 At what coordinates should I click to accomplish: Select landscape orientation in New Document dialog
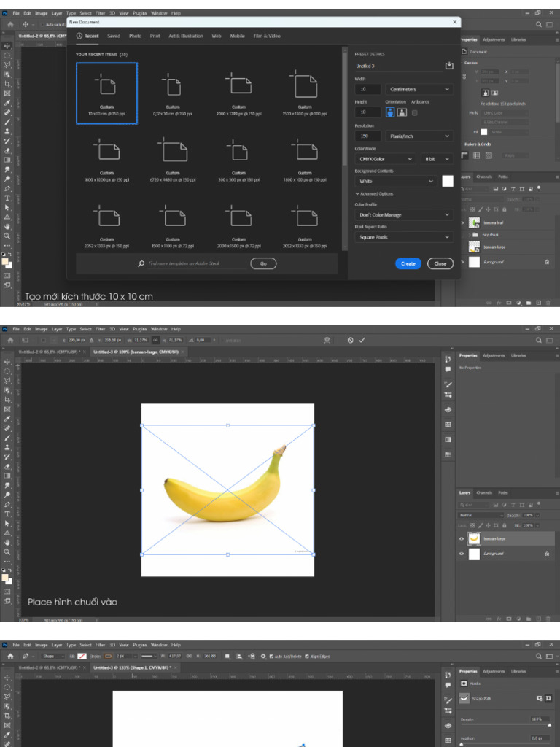[402, 112]
